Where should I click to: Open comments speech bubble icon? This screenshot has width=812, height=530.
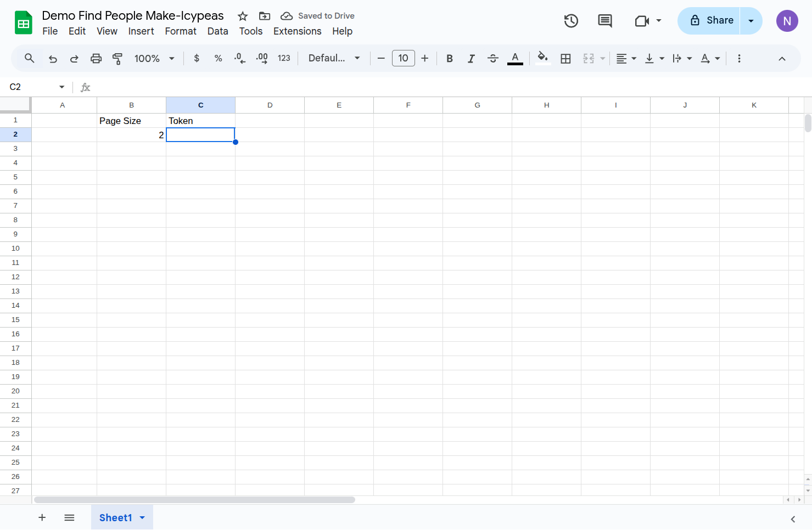pos(604,21)
